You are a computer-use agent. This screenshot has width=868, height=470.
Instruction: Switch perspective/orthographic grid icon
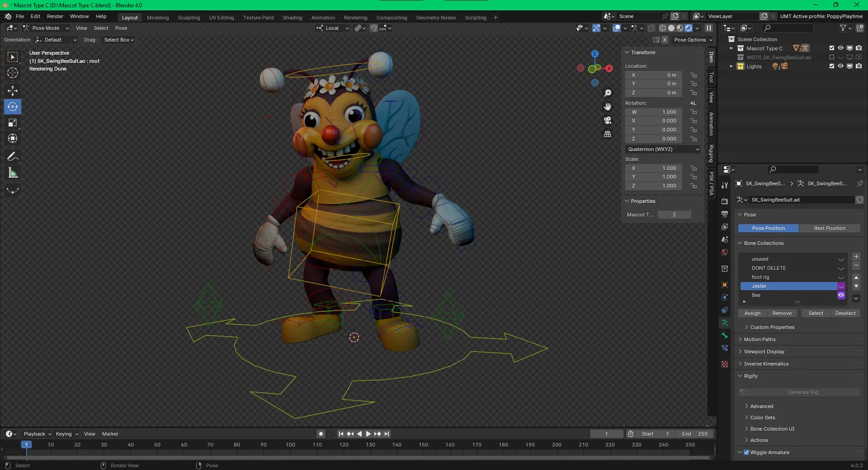(608, 134)
